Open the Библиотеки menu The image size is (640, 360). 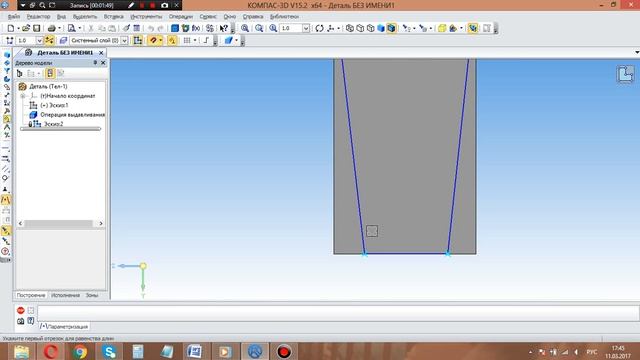pyautogui.click(x=284, y=16)
